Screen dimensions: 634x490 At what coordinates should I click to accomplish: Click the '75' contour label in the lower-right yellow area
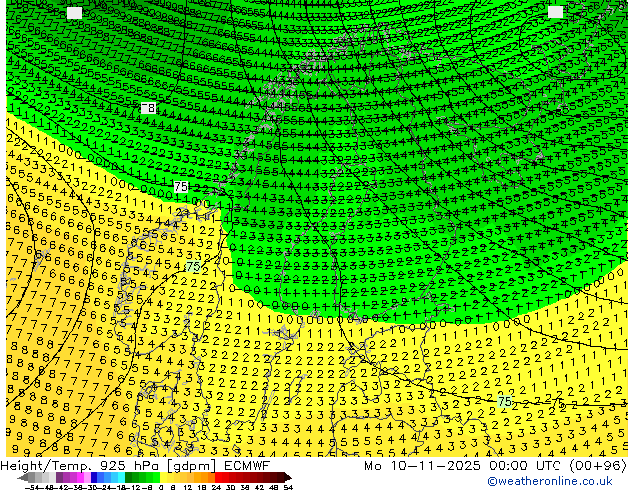coord(505,401)
